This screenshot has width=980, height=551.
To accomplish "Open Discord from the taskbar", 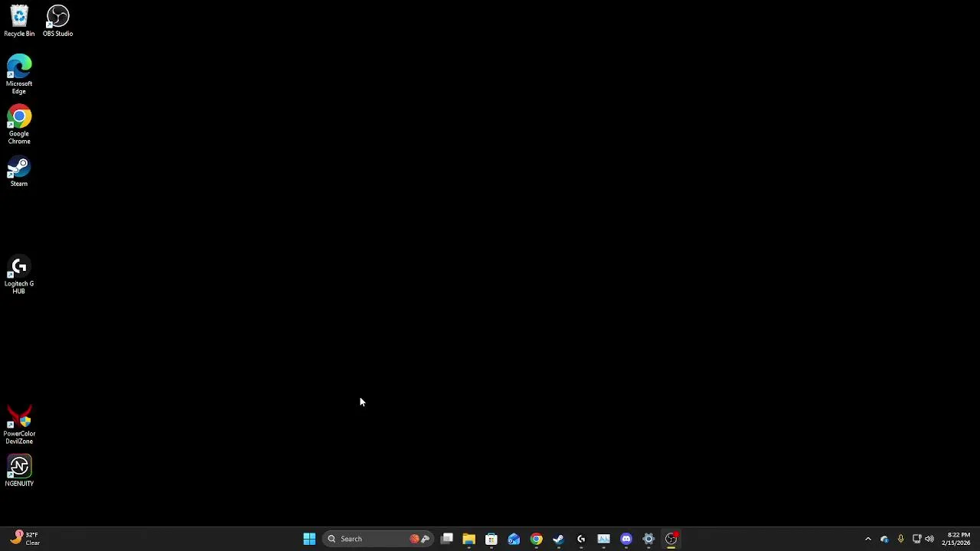I will click(626, 539).
